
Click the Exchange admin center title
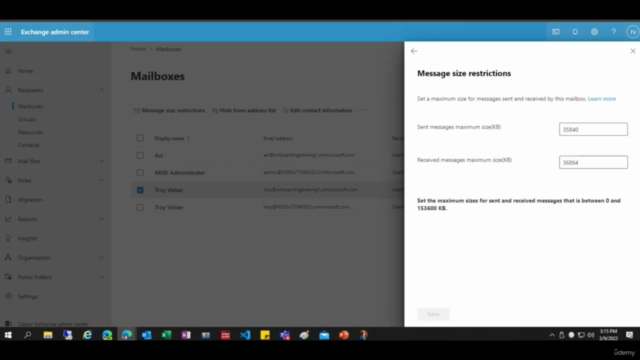coord(55,32)
